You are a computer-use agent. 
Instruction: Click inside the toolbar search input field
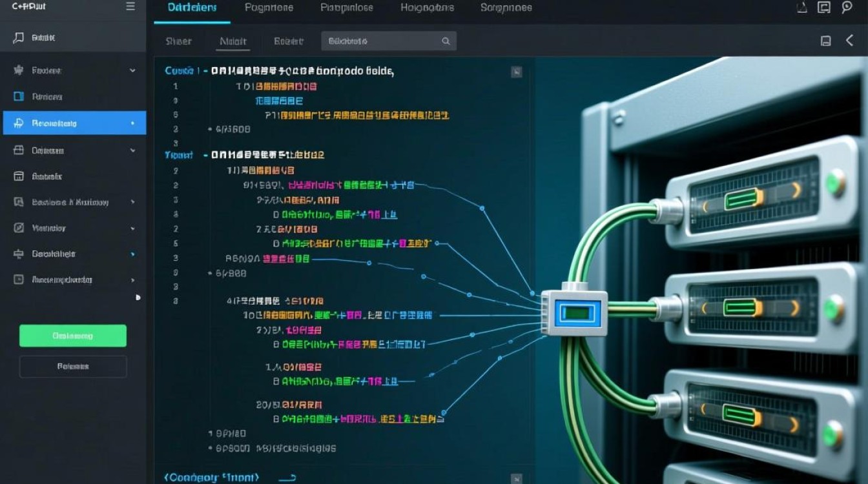click(x=381, y=41)
